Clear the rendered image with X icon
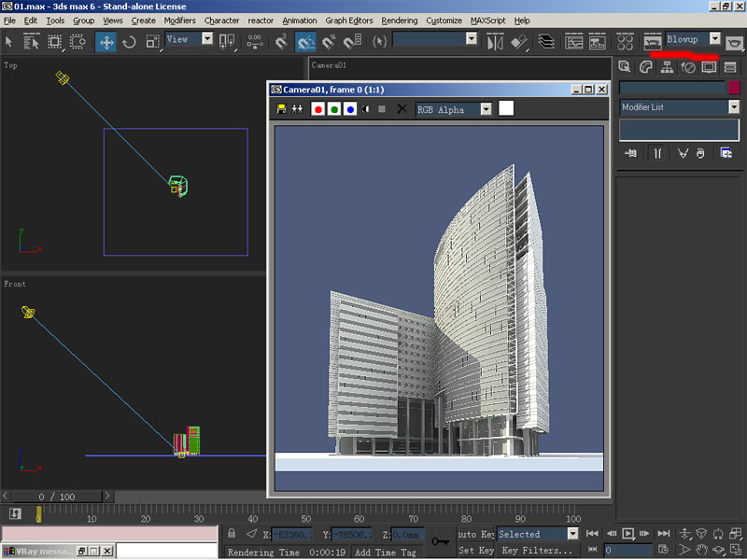 (x=402, y=109)
